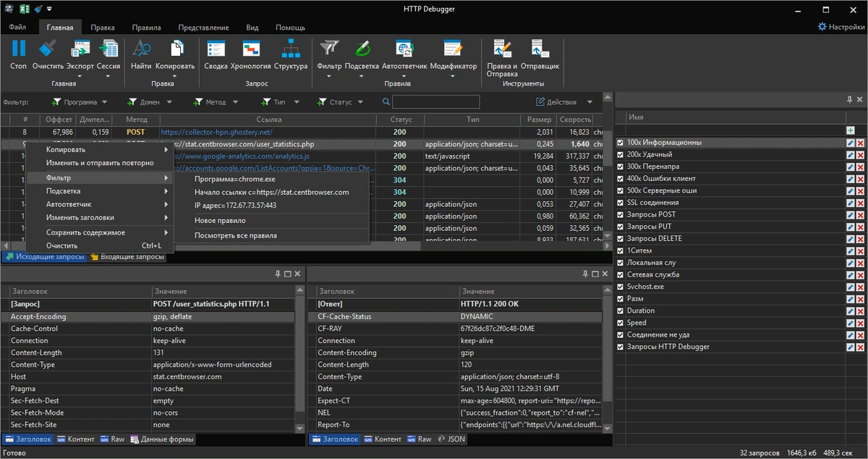Open the Отправщик tool
The image size is (868, 459).
point(540,49)
